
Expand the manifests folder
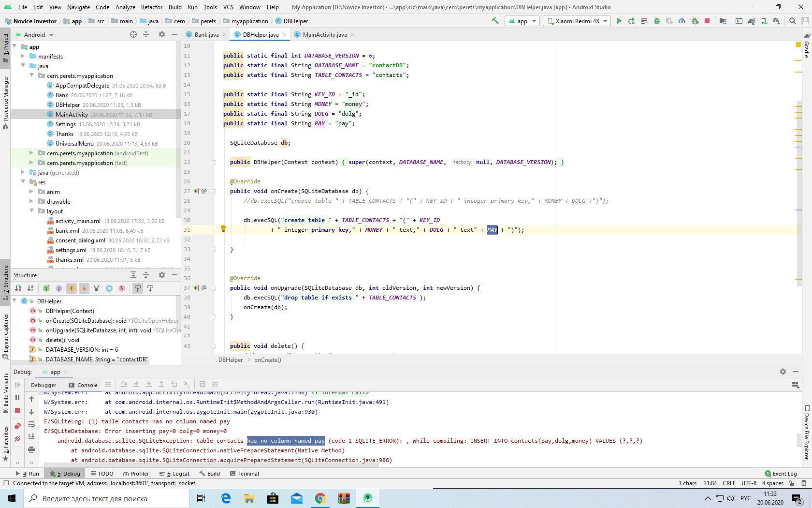23,56
